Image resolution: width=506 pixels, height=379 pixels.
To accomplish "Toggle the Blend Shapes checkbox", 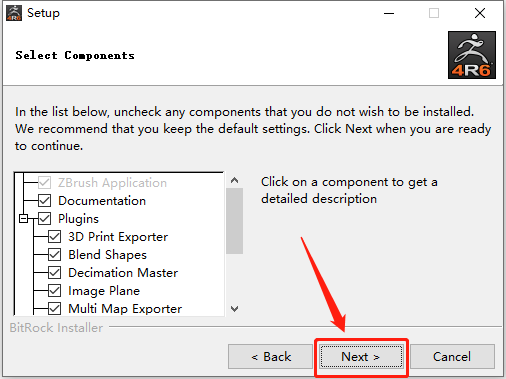I will (54, 255).
